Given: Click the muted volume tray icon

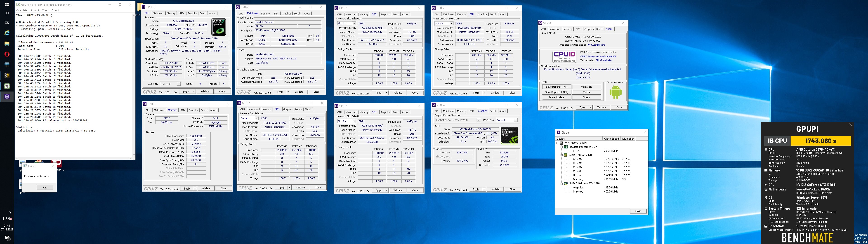Looking at the screenshot, I should tap(10, 218).
